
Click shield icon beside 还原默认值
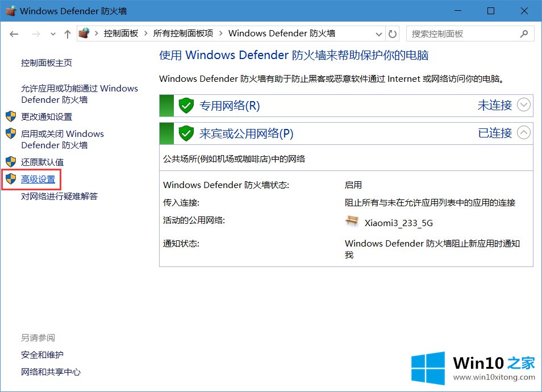[11, 162]
